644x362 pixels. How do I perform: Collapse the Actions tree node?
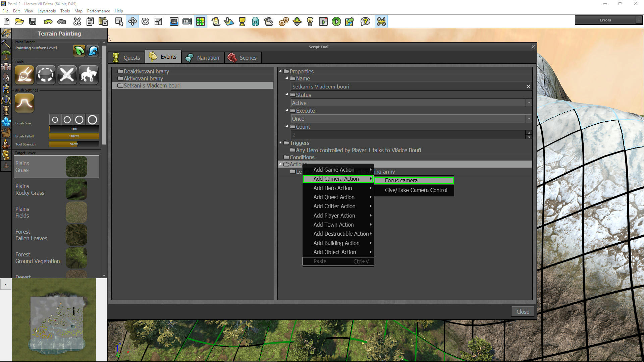pyautogui.click(x=280, y=164)
